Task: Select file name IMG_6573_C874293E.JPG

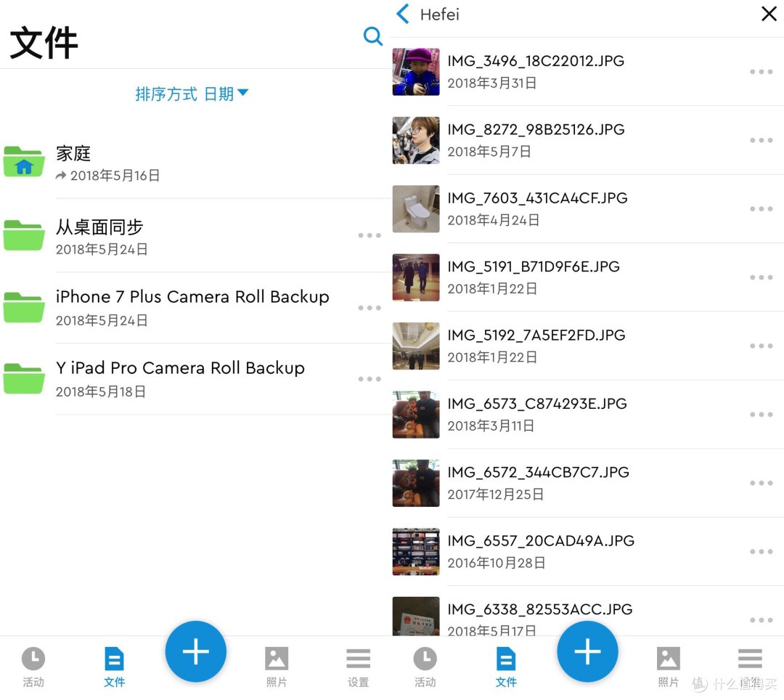Action: pyautogui.click(x=537, y=404)
